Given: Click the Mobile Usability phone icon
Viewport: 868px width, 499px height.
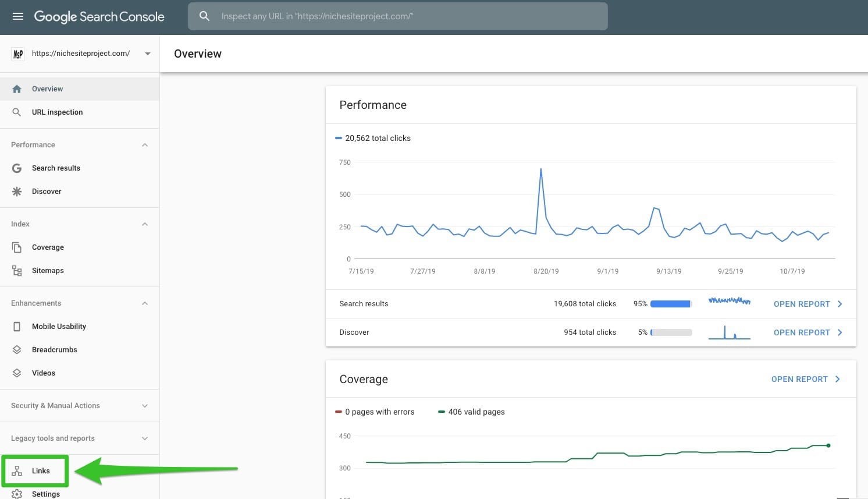Looking at the screenshot, I should 17,327.
